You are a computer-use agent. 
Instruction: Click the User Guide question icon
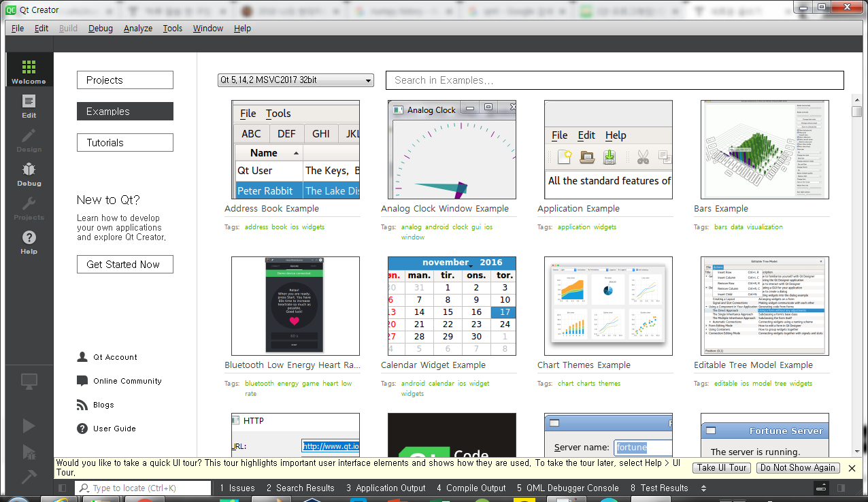(82, 429)
